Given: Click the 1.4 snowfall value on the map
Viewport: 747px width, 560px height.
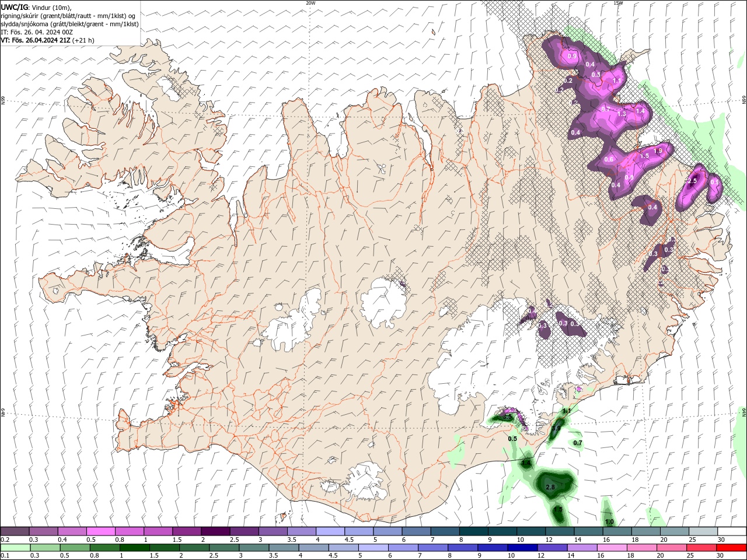Looking at the screenshot, I should tap(640, 111).
